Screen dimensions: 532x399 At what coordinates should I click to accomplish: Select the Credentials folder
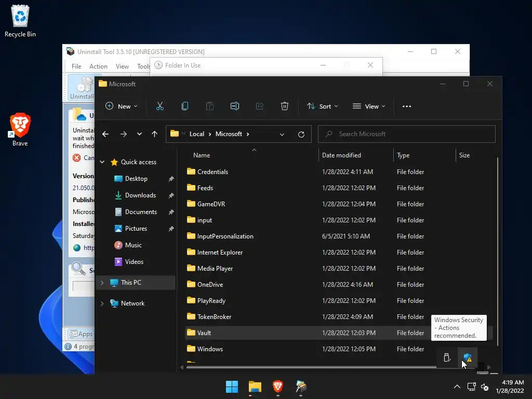coord(212,171)
